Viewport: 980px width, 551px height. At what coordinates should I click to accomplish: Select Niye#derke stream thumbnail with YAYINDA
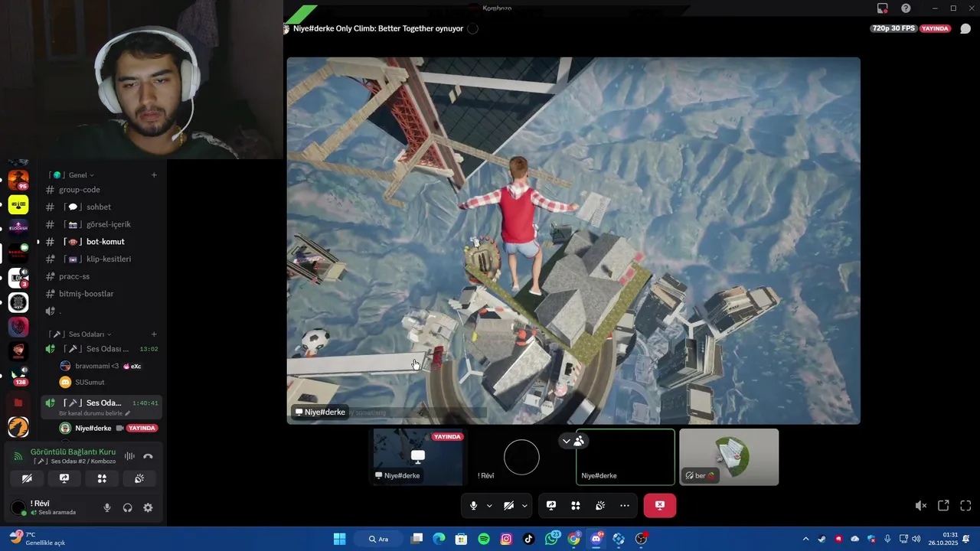418,457
